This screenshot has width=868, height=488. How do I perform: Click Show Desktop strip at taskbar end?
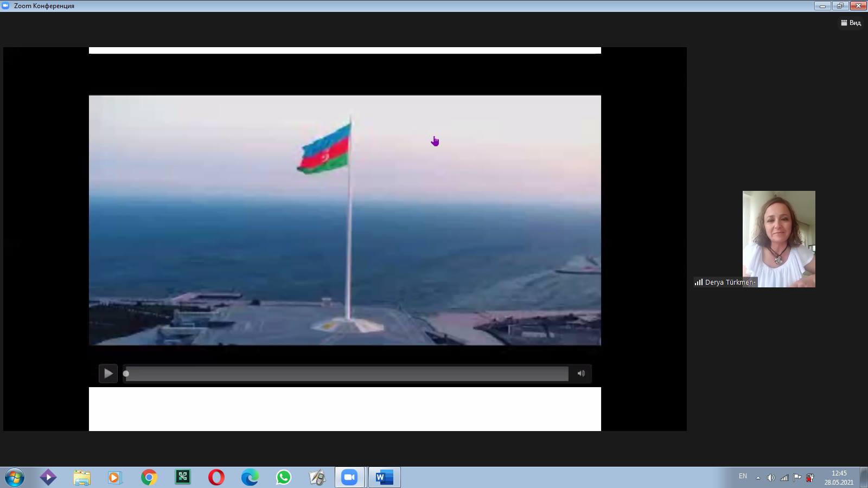pos(864,477)
